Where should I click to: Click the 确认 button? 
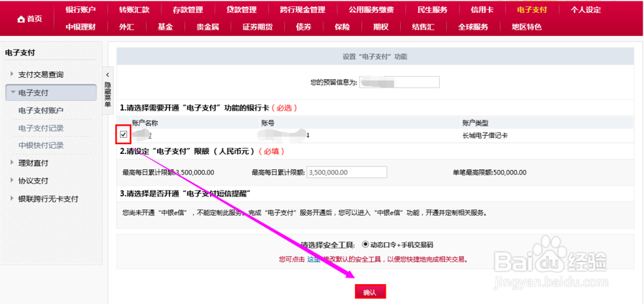click(370, 292)
